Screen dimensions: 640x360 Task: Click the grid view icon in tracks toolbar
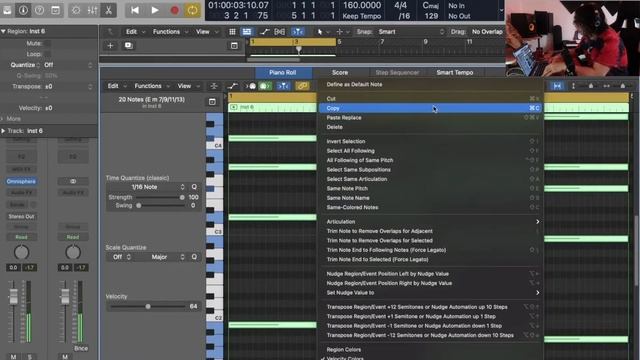coord(232,31)
